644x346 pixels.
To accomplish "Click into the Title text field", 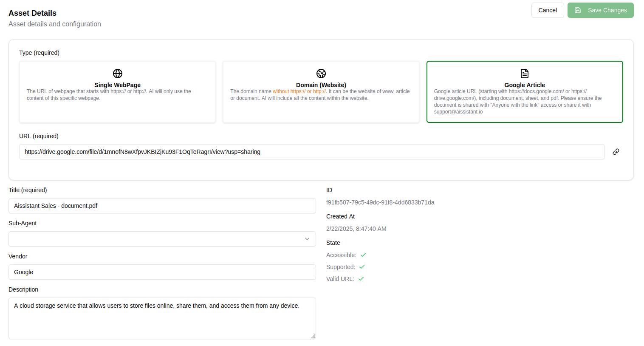I will tap(162, 206).
